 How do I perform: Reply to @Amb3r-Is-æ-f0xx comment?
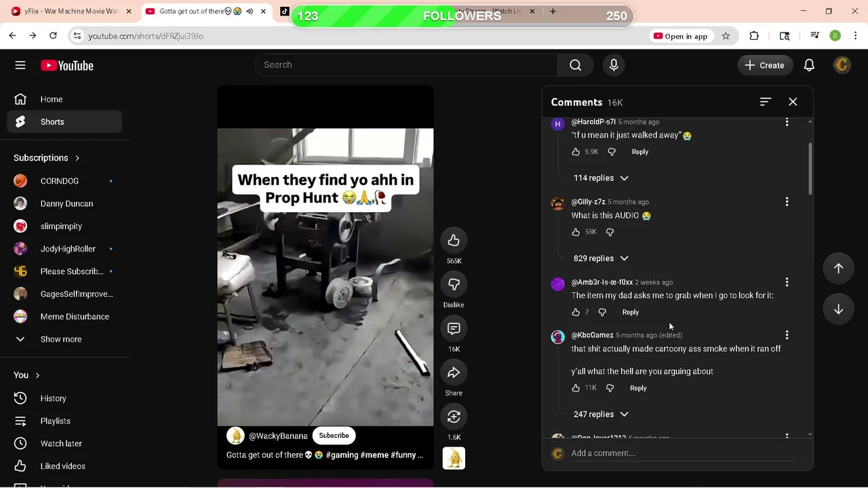click(631, 312)
